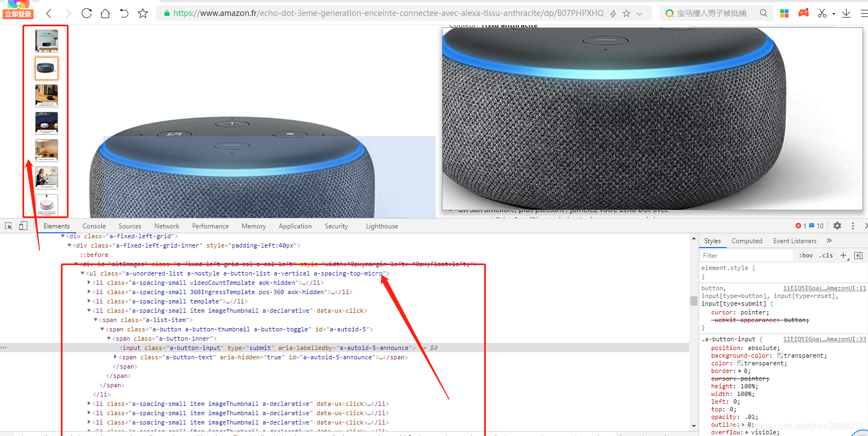Switch to the Event Listeners pane tab

pyautogui.click(x=795, y=241)
